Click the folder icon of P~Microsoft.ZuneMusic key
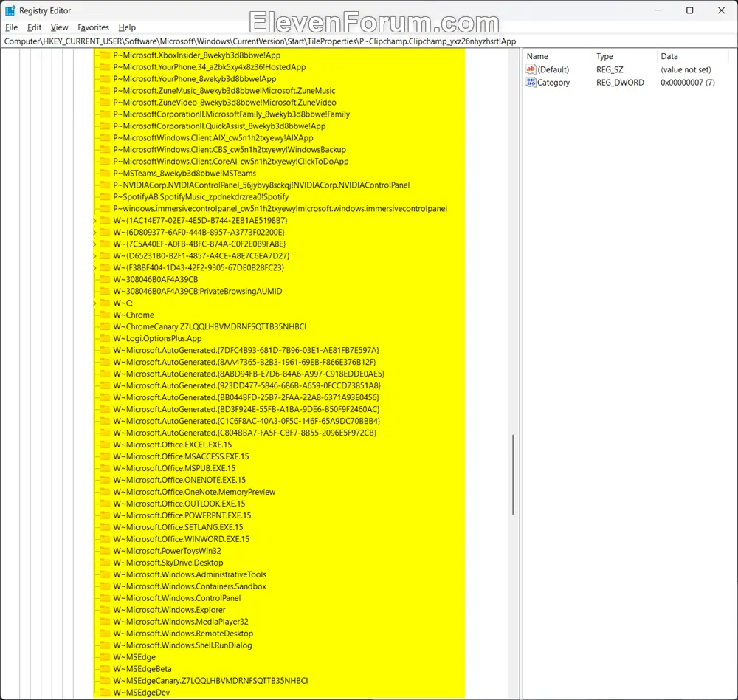This screenshot has height=700, width=738. coord(105,90)
